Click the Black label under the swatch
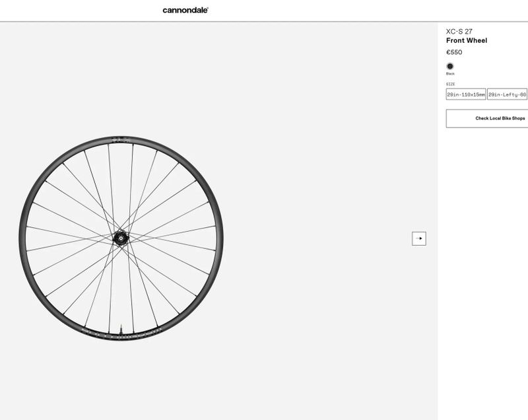Viewport: 528px width, 420px height. [x=450, y=74]
